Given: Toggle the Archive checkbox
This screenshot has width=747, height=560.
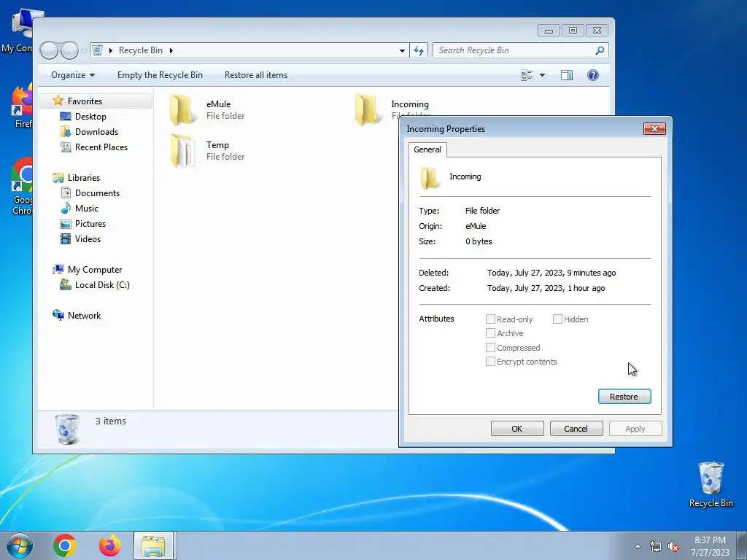Looking at the screenshot, I should 490,332.
